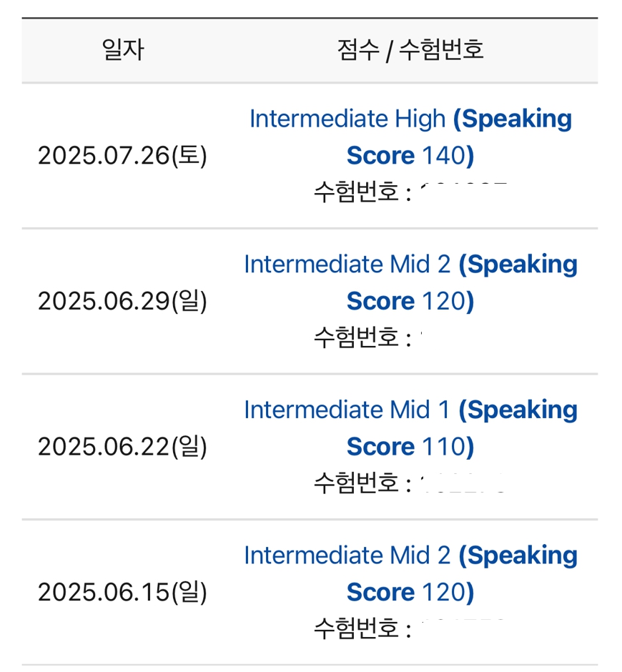Screen dimensions: 622x672
Task: Click the masked exam number beside Score 140
Action: 465,192
